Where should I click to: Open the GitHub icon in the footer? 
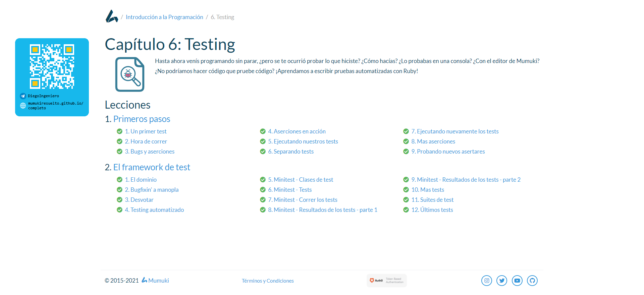(x=532, y=281)
